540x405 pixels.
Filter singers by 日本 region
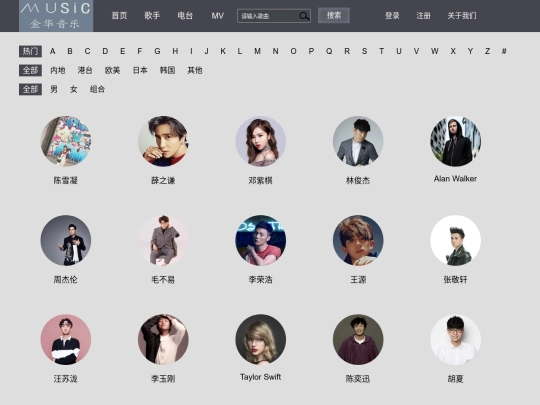[x=140, y=70]
